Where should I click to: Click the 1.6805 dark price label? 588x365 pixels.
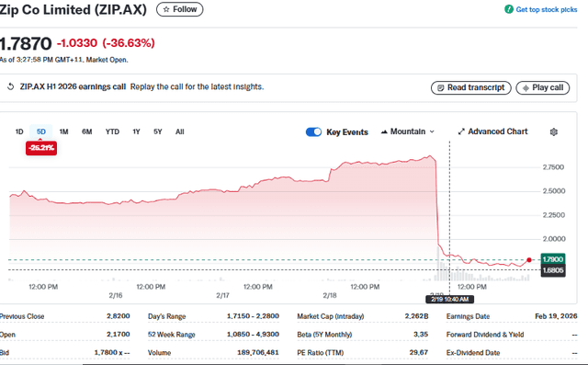553,270
